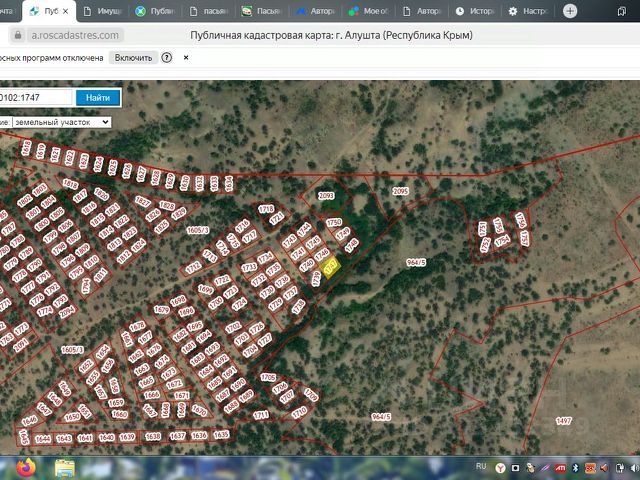Image resolution: width=640 pixels, height=480 pixels.
Task: Click parcel 1634 in the top row
Action: click(x=229, y=184)
